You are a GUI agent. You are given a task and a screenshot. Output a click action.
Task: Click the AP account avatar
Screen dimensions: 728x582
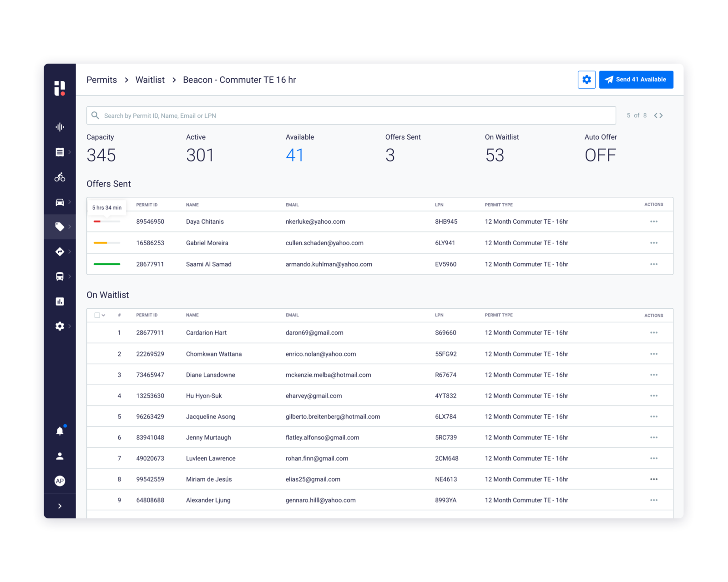point(60,481)
